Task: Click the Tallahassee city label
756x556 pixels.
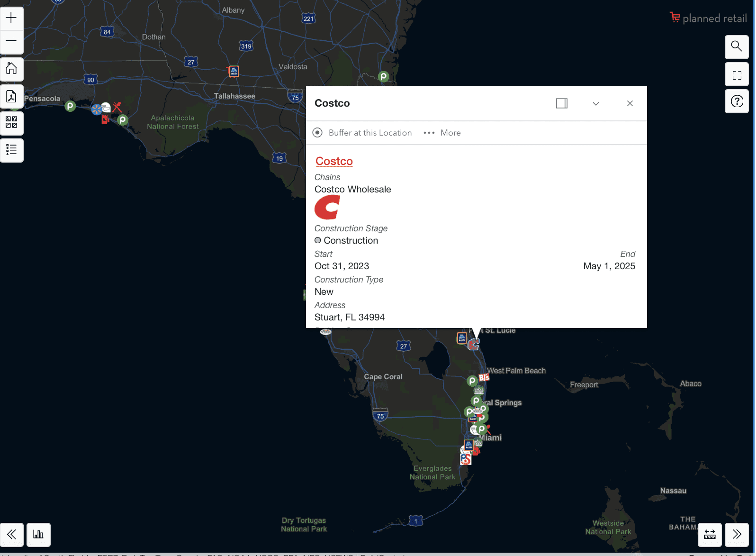Action: pyautogui.click(x=234, y=96)
